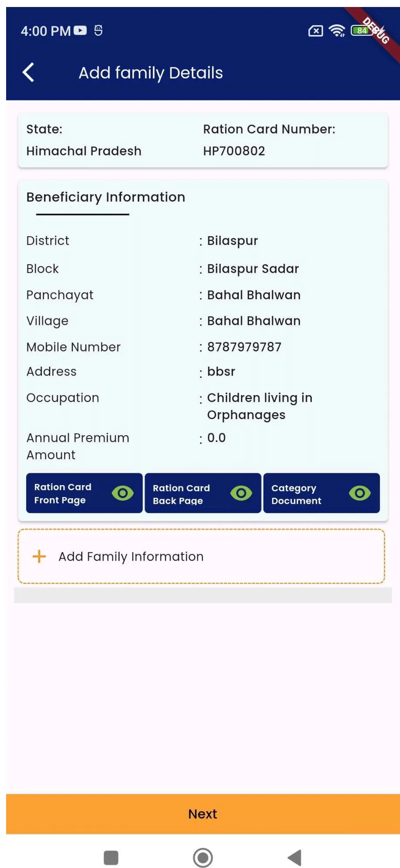The width and height of the screenshot is (400, 868).
Task: Tap the Android home navigation button
Action: tap(203, 858)
